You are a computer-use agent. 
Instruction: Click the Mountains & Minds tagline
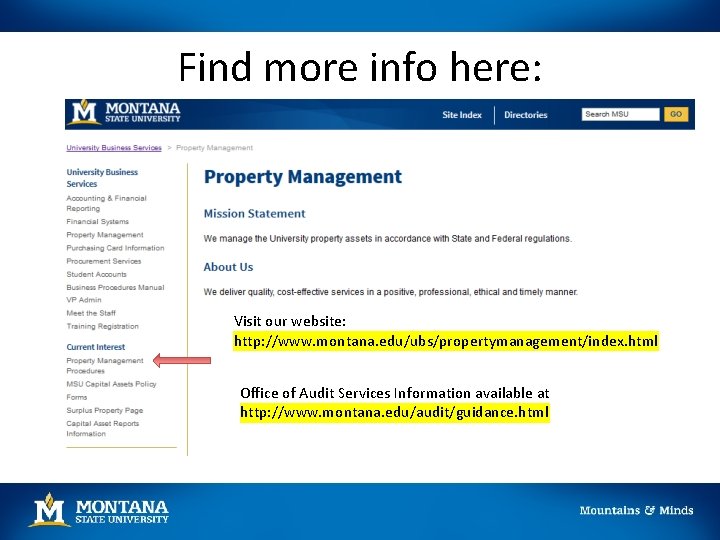click(636, 510)
